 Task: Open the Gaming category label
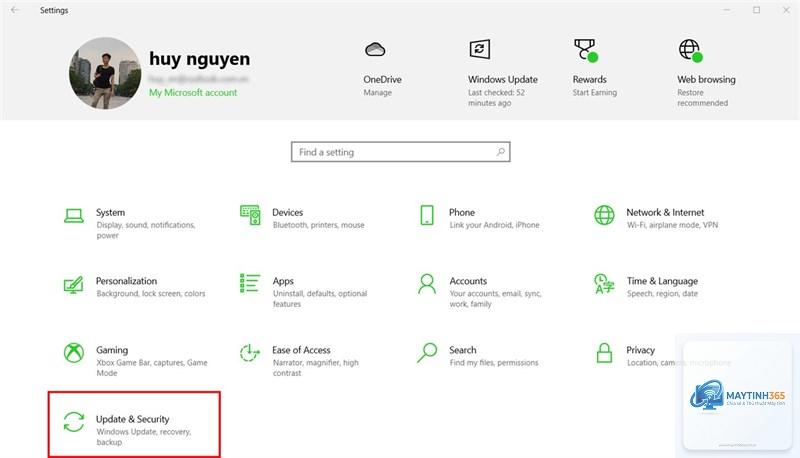coord(112,350)
